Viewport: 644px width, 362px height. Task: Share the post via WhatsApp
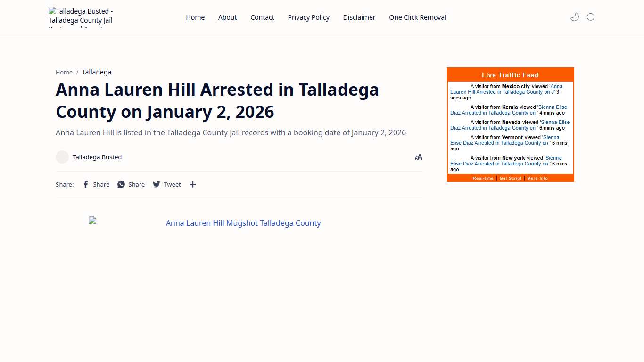click(x=131, y=184)
